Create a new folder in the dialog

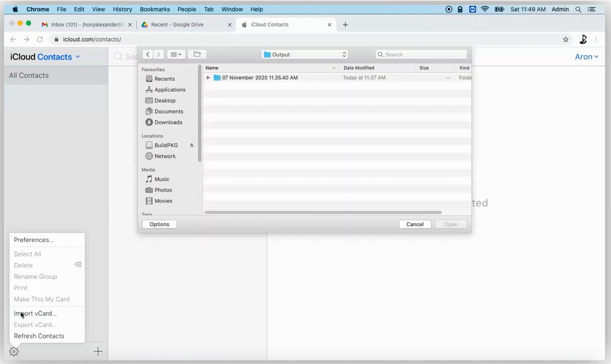(196, 54)
